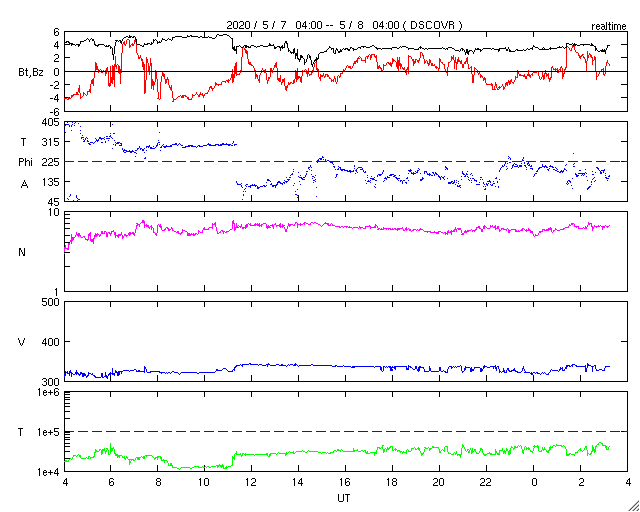Click the "12" hour tick on UT axis

pyautogui.click(x=251, y=483)
